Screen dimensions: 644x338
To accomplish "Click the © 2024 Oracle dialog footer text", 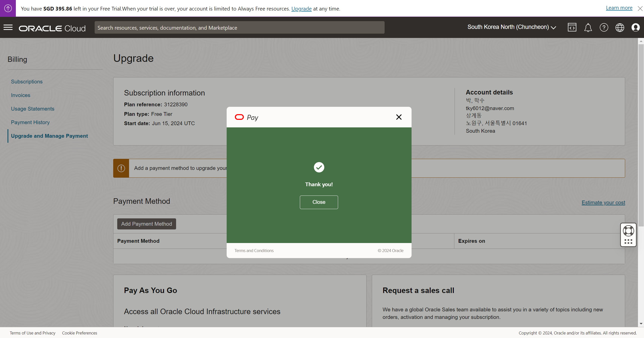I will 390,251.
